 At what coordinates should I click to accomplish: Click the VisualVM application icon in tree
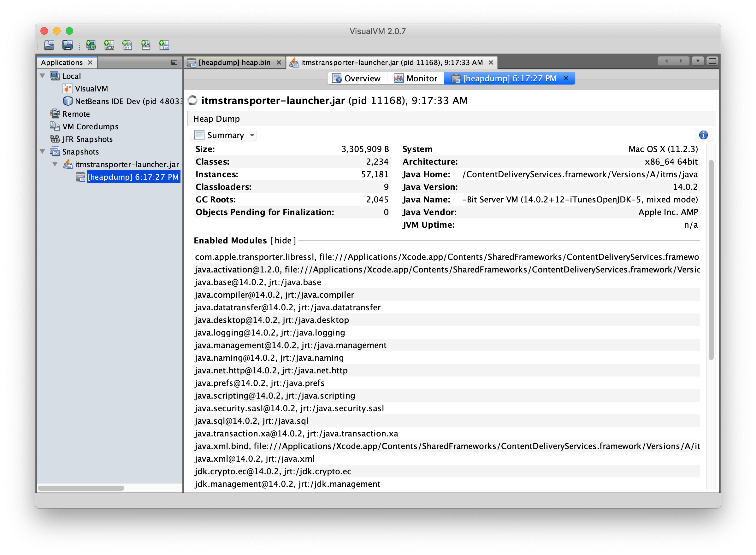pos(68,89)
